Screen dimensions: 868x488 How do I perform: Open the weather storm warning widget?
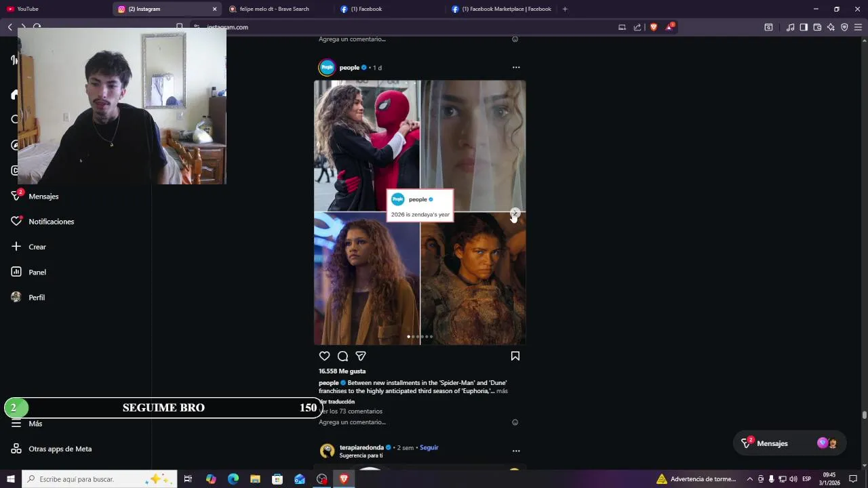(697, 479)
